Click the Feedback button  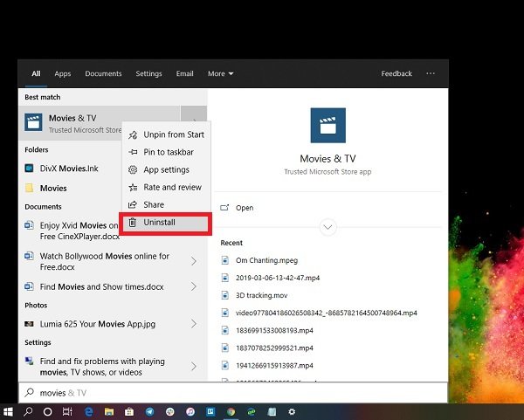[x=396, y=73]
